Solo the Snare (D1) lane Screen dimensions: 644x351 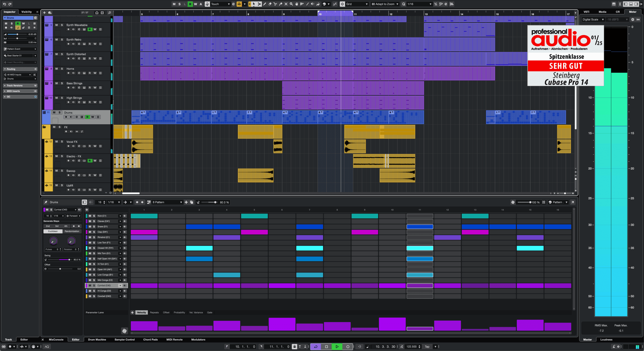(94, 227)
